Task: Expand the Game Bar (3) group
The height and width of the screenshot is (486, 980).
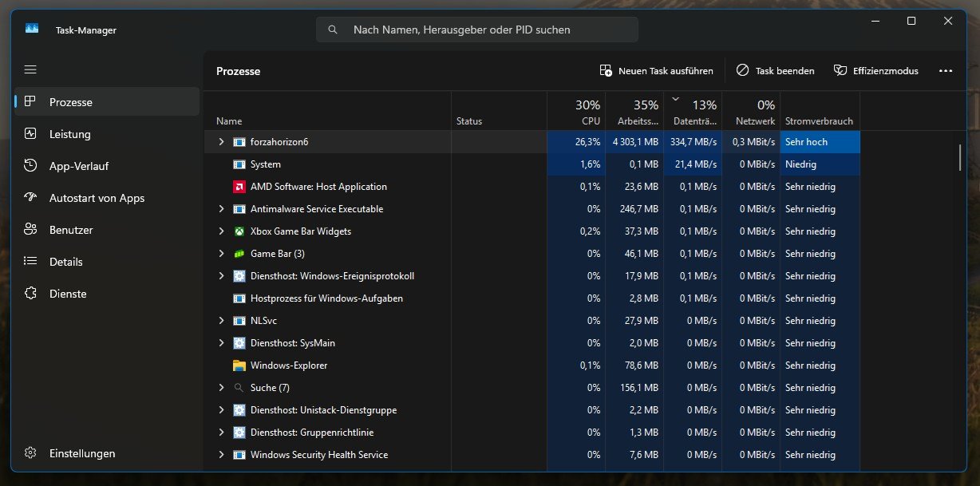Action: tap(221, 254)
